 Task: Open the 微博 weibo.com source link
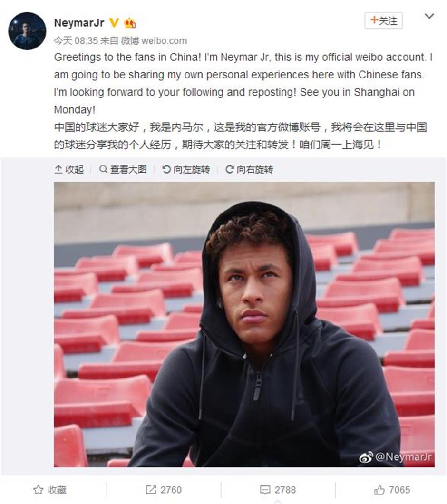(x=154, y=41)
